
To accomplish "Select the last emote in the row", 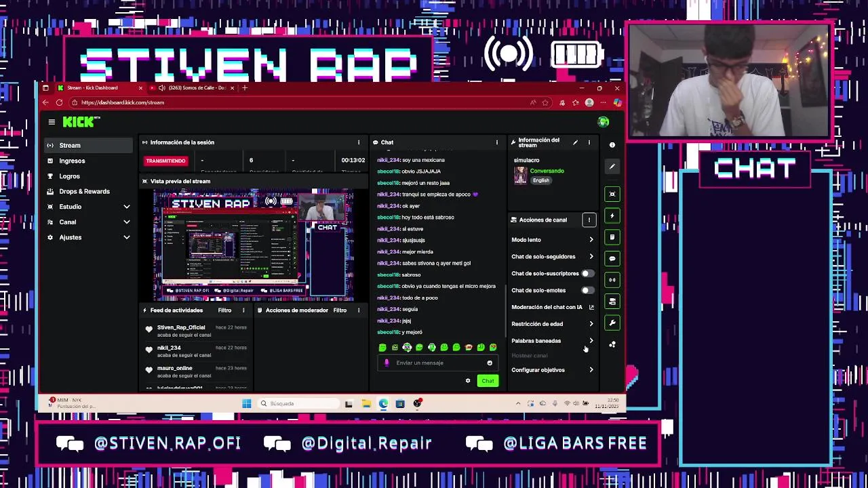I will 493,347.
